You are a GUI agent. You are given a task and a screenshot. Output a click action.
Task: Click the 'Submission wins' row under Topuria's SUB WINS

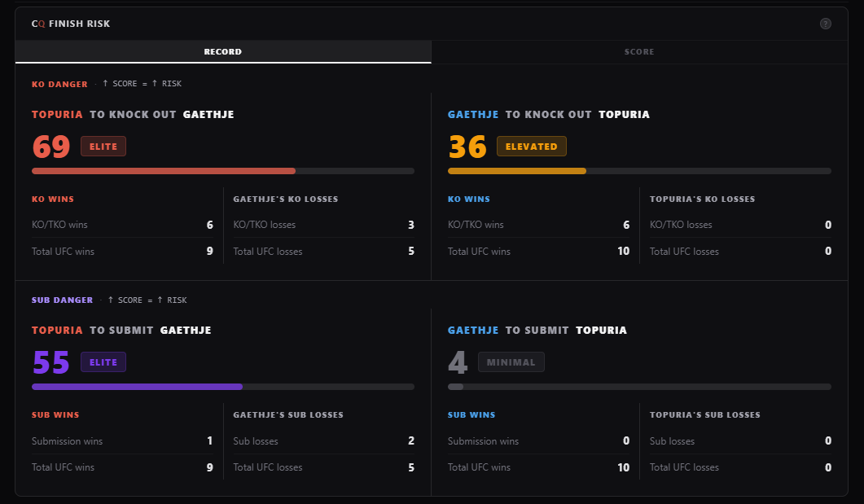pos(122,441)
